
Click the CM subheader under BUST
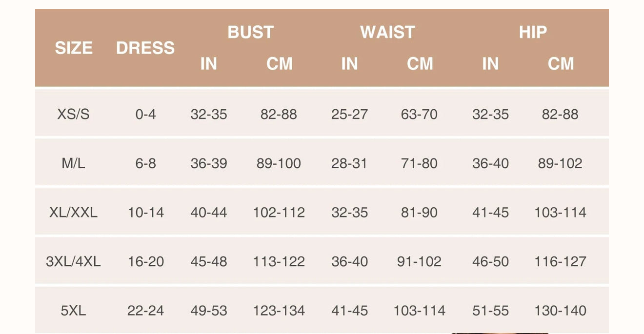tap(279, 64)
